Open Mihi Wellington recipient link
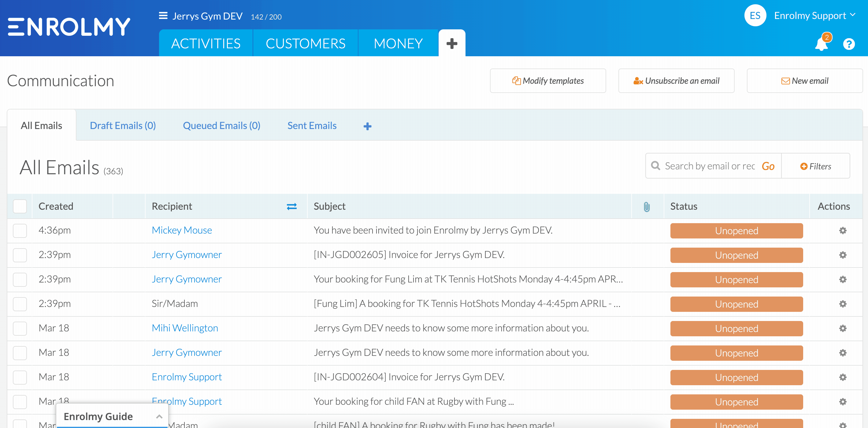This screenshot has width=868, height=428. pyautogui.click(x=185, y=328)
